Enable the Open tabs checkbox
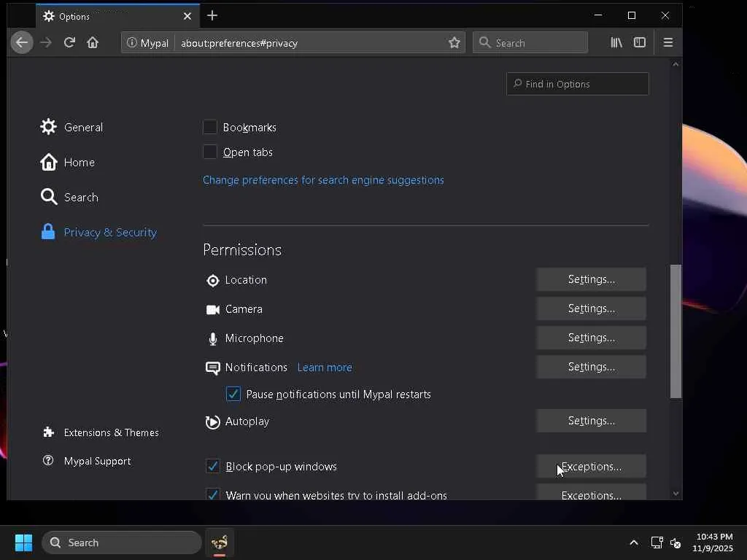 209,152
